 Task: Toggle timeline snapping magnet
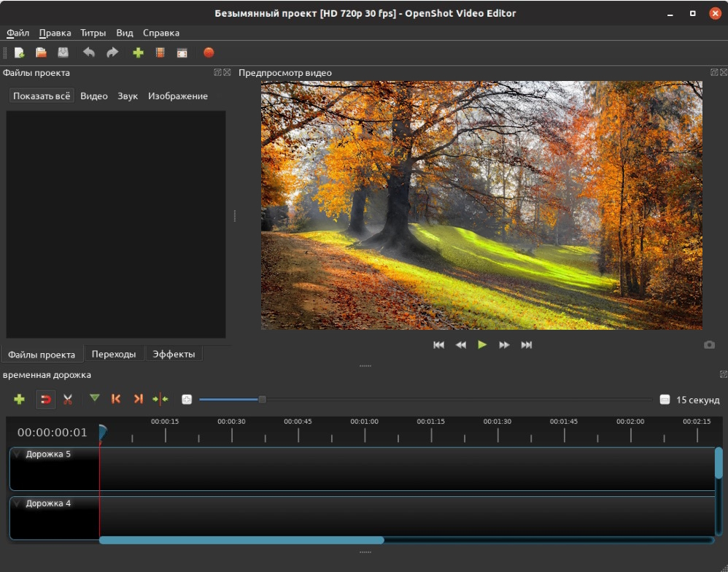[45, 399]
